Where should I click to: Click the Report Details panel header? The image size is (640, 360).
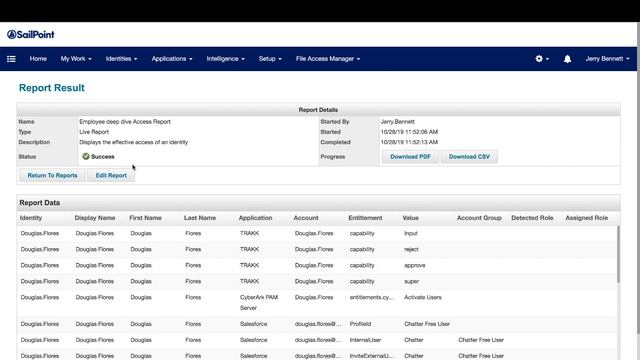point(318,110)
